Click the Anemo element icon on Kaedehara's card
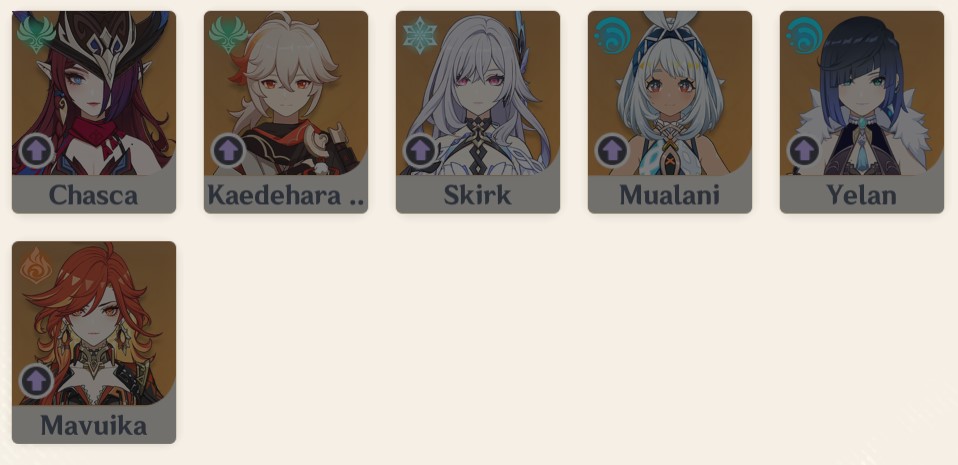 click(228, 35)
